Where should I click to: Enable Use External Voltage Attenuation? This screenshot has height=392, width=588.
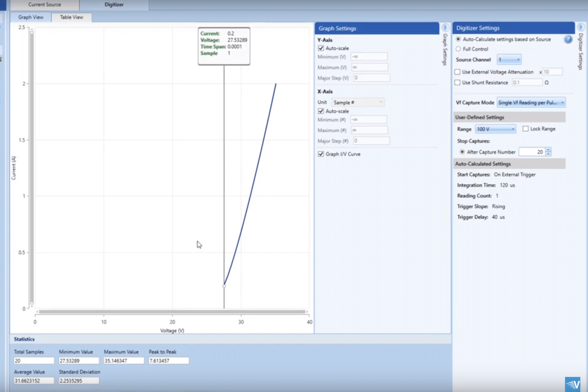click(x=457, y=72)
